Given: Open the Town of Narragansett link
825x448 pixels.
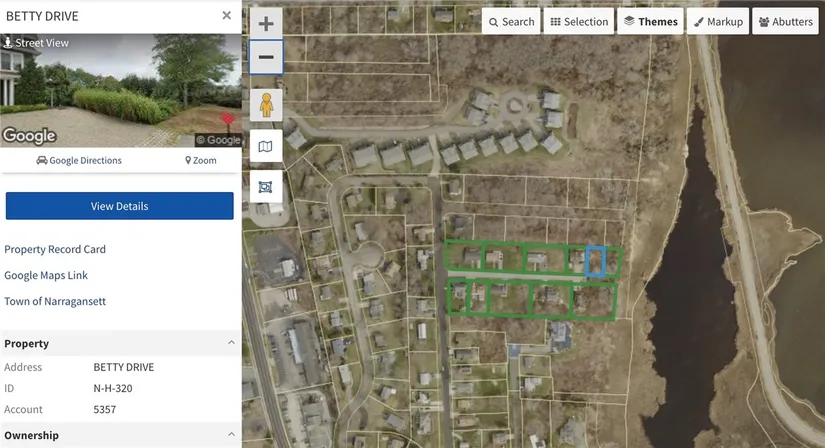Looking at the screenshot, I should tap(55, 301).
